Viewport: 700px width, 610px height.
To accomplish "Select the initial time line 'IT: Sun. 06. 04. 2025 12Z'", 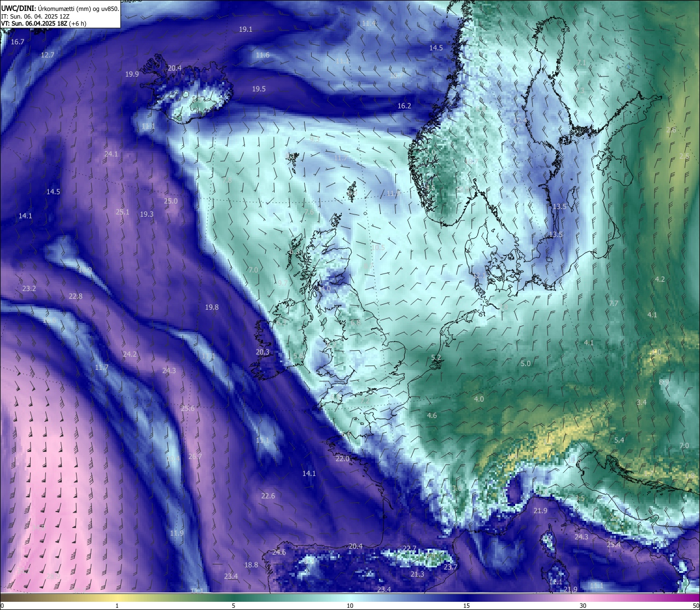I will pyautogui.click(x=36, y=16).
